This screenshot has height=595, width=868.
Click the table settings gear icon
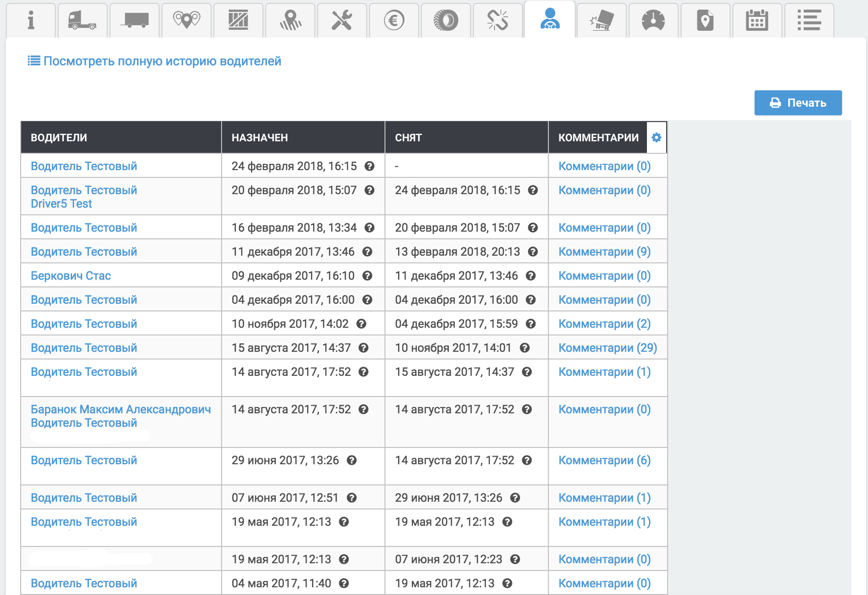click(657, 137)
